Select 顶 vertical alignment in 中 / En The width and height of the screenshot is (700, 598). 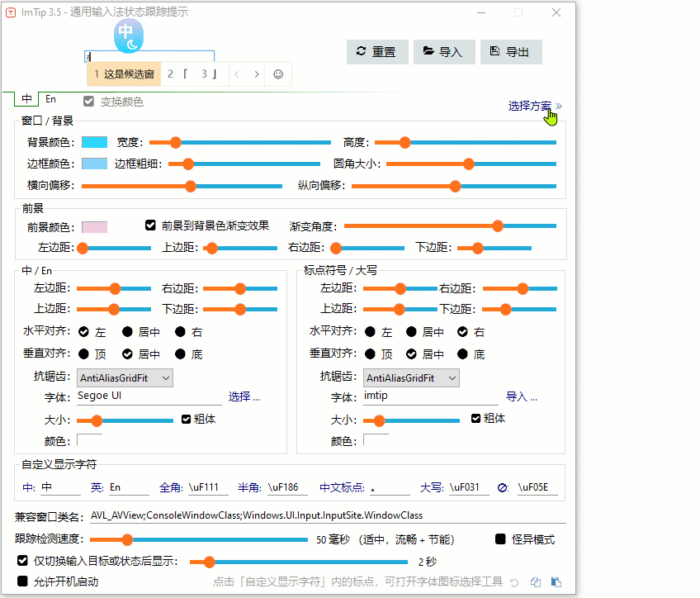(83, 354)
